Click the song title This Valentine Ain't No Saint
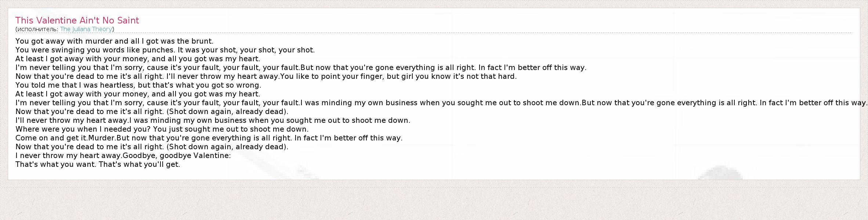This screenshot has width=868, height=220. (77, 21)
